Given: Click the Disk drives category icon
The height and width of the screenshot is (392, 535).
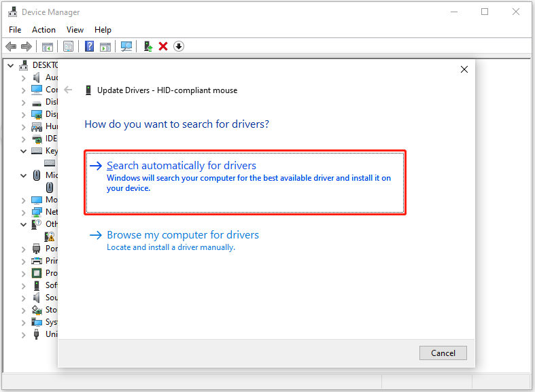Looking at the screenshot, I should [37, 103].
